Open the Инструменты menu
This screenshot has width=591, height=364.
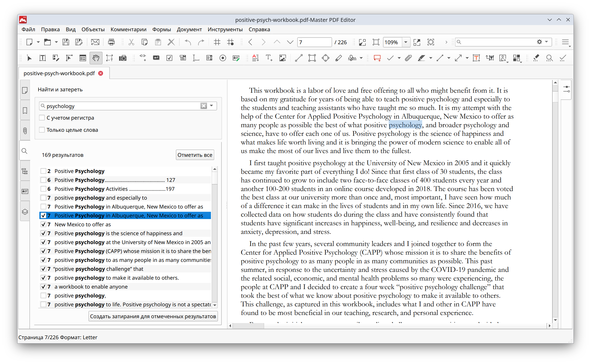(225, 29)
